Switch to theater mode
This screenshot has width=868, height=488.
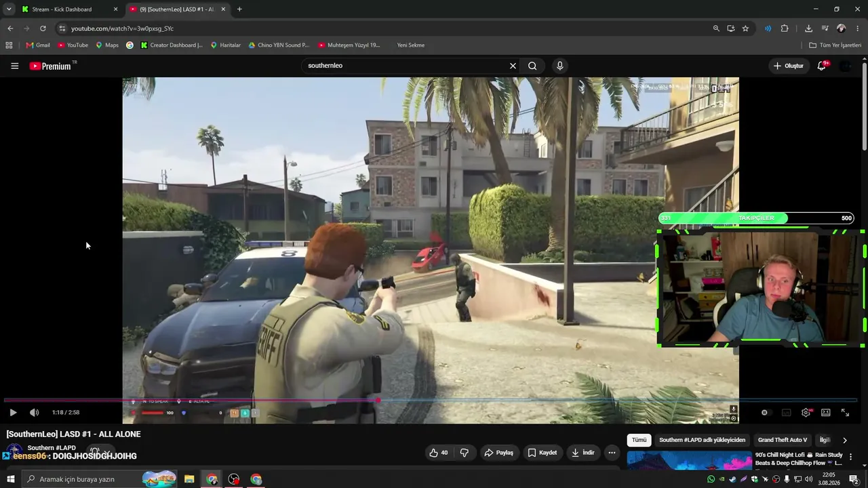click(826, 412)
